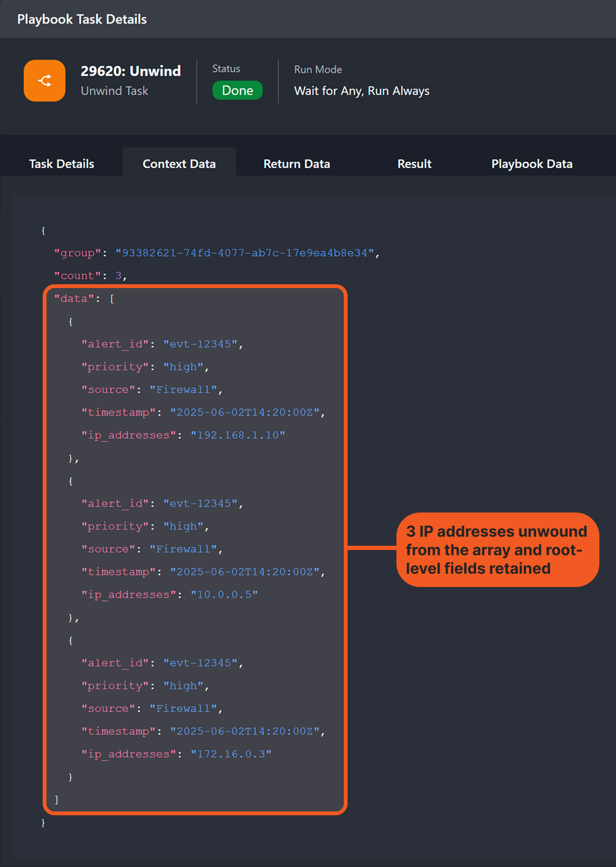Click the "29620: Unwind" task title

pyautogui.click(x=130, y=71)
